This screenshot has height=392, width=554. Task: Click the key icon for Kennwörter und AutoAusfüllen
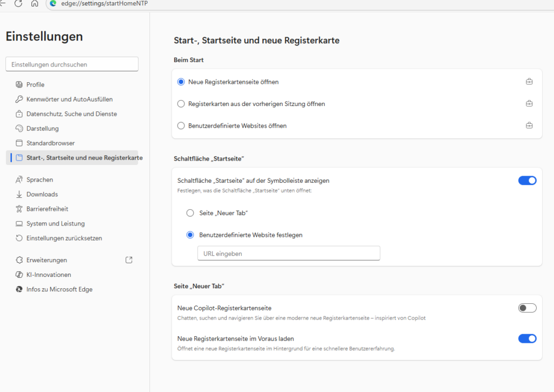click(19, 99)
